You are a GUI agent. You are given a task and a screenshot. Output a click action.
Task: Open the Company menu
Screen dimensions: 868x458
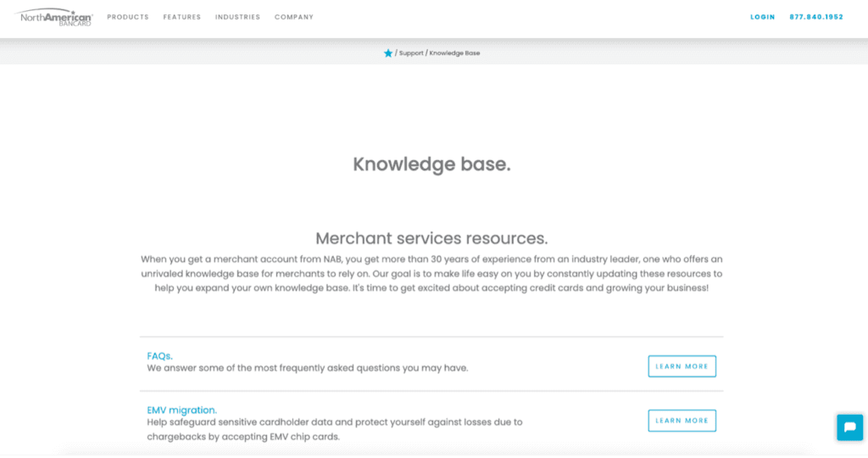(x=294, y=17)
